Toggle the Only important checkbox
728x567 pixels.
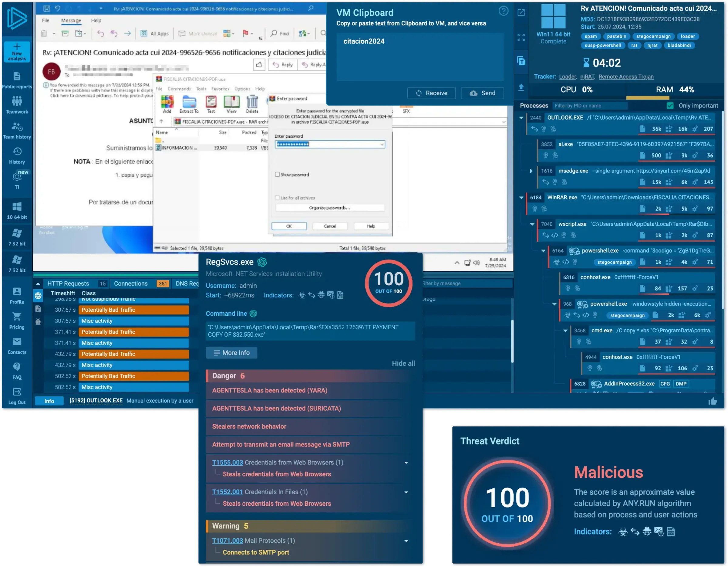point(670,106)
